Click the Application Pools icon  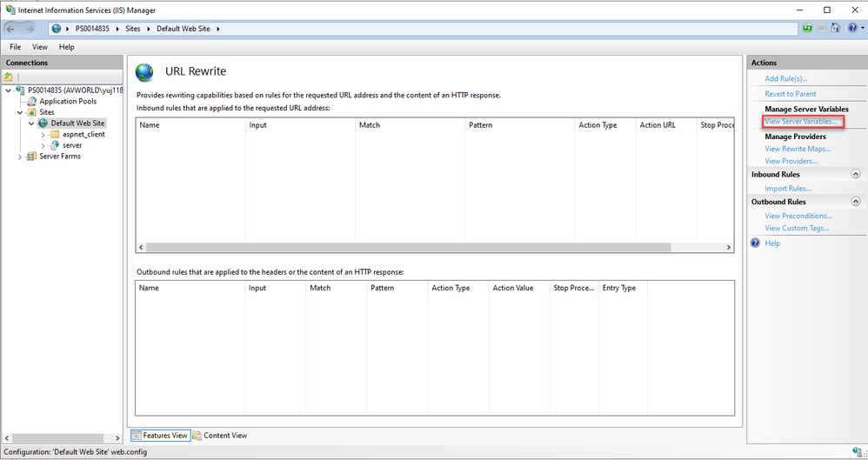click(32, 101)
